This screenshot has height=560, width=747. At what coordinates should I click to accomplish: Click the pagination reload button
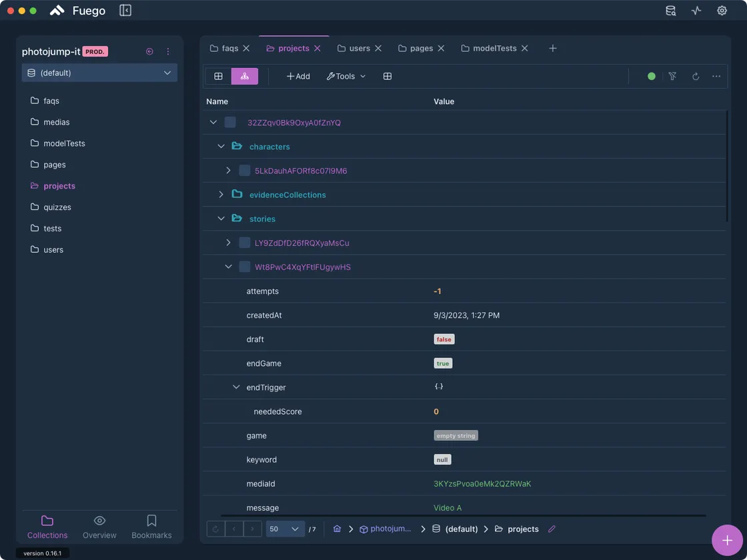pyautogui.click(x=215, y=529)
